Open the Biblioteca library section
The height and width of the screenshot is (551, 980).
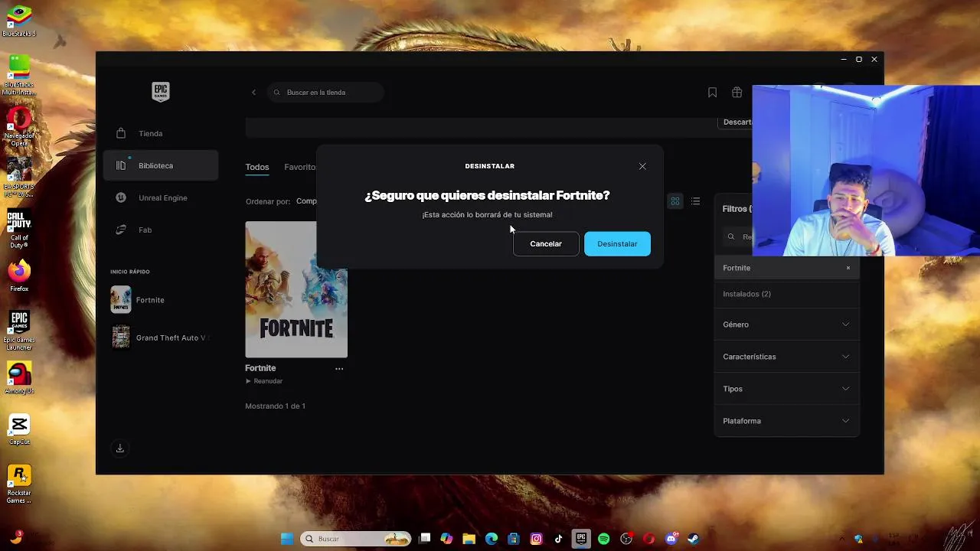pos(161,165)
